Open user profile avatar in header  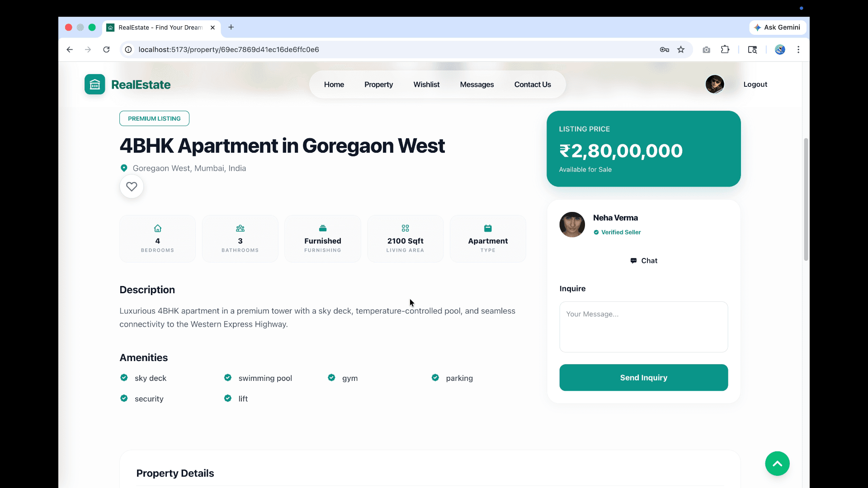[715, 84]
